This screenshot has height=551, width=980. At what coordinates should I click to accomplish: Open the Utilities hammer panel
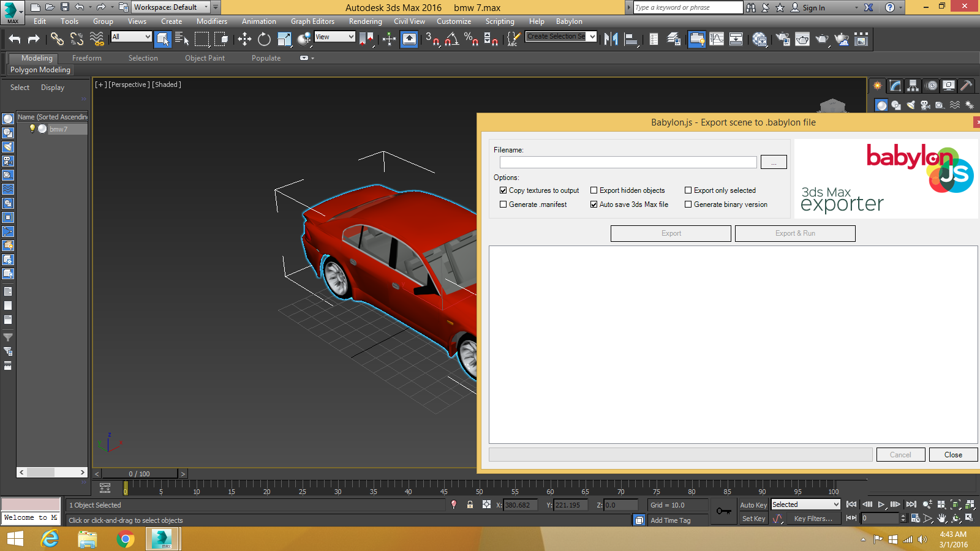967,86
